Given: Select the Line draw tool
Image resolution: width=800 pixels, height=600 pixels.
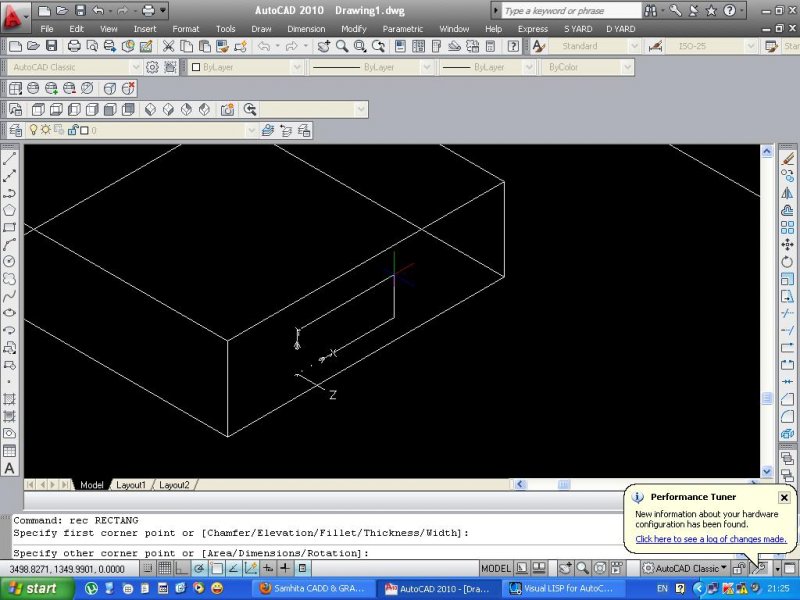Looking at the screenshot, I should coord(9,158).
